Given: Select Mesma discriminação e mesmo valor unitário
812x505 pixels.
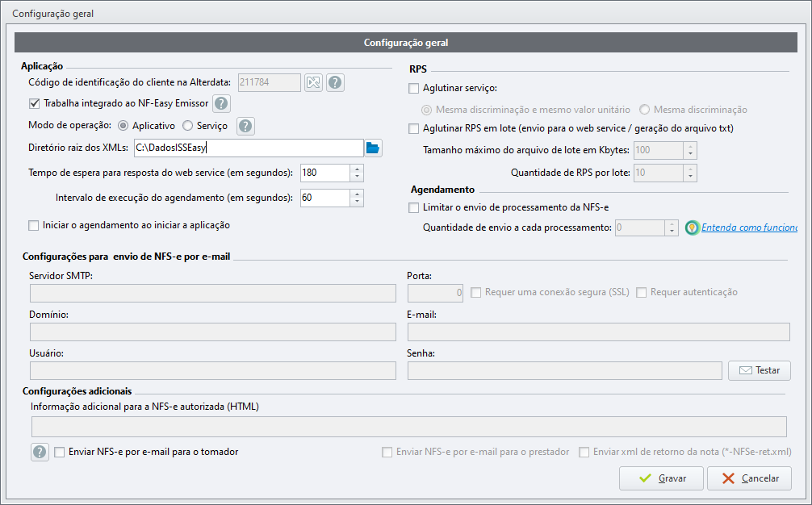Looking at the screenshot, I should coord(426,110).
